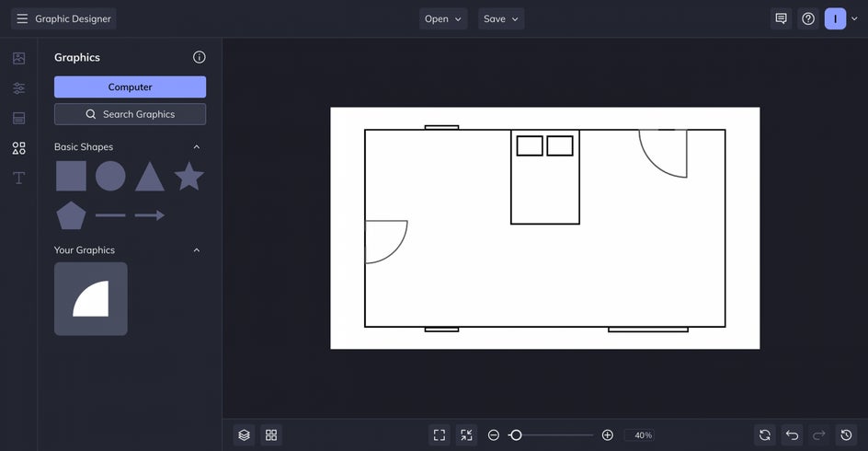
Task: Select the left pillow rectangle on canvas
Action: coord(530,146)
